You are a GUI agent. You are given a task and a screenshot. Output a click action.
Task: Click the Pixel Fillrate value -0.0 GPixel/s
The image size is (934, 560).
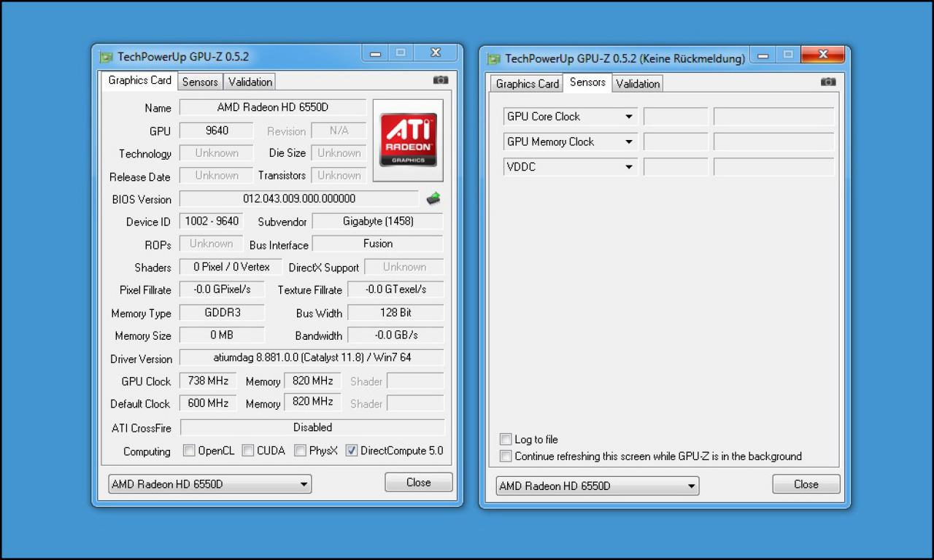pyautogui.click(x=222, y=289)
